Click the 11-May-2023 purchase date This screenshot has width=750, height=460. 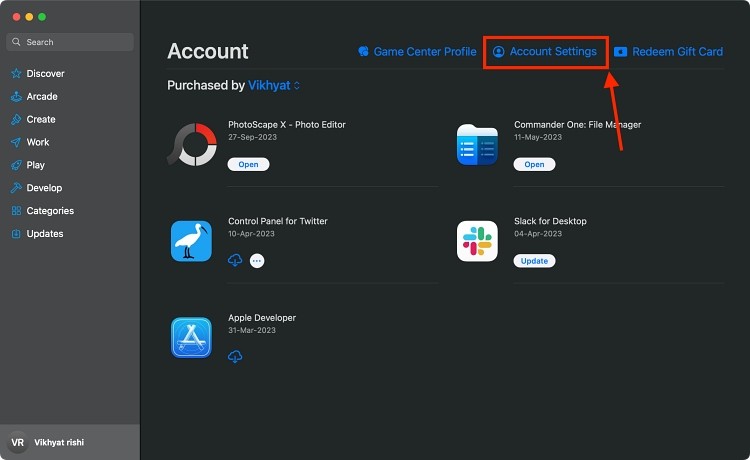[538, 137]
